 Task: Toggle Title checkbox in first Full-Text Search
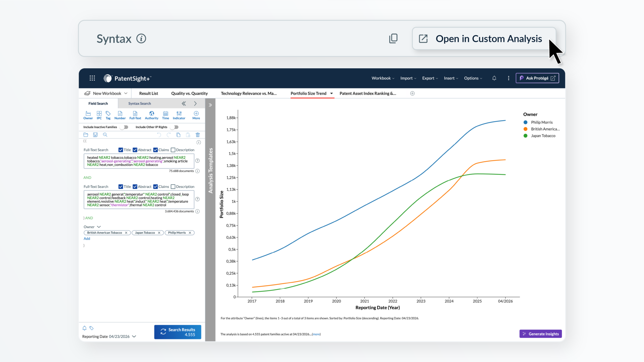(121, 150)
